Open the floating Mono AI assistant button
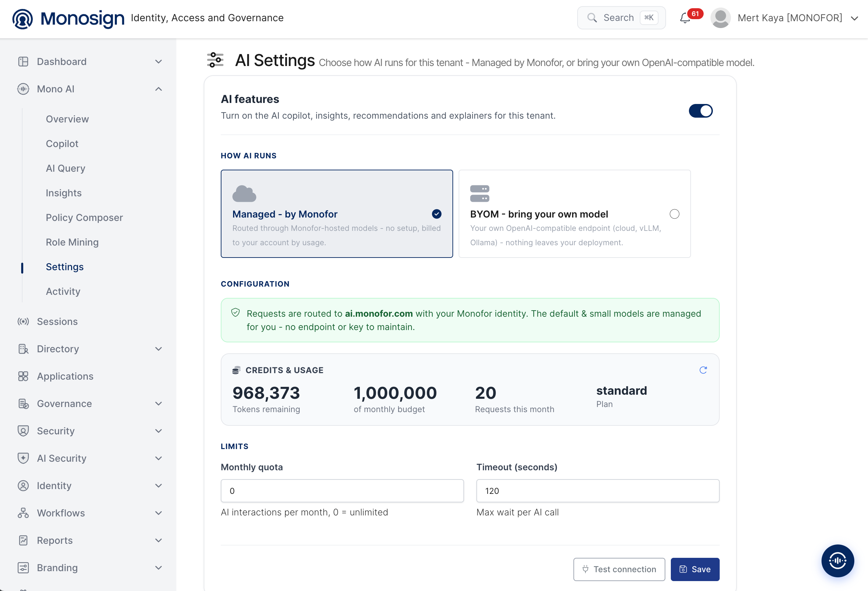Screen dimensions: 868x591 coord(837,561)
